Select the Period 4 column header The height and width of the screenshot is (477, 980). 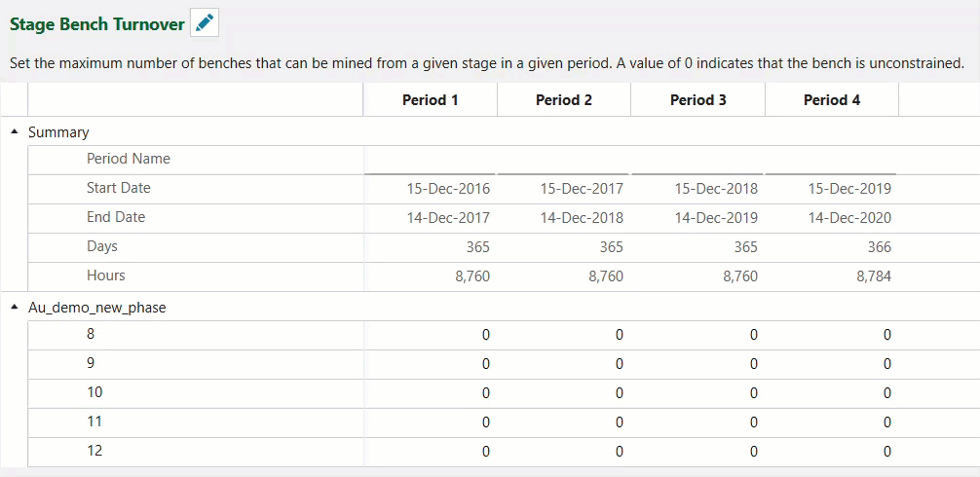(832, 100)
